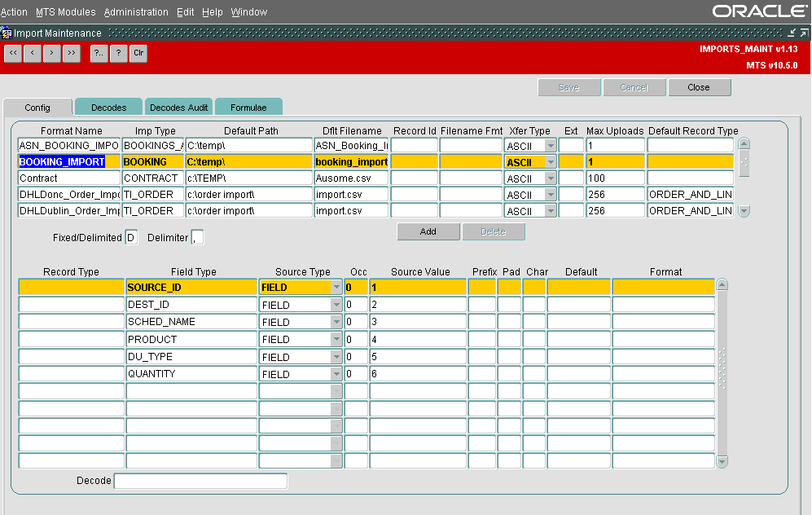Select the Contract format name cell
This screenshot has height=515, width=812.
coord(69,178)
